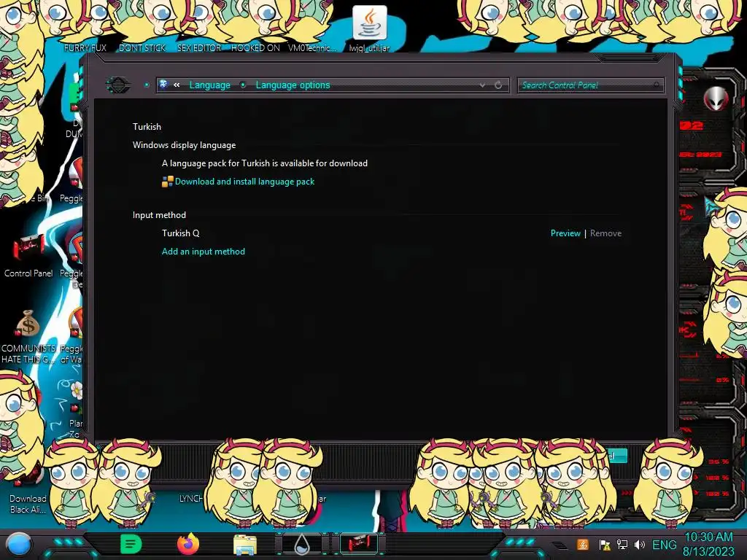Viewport: 747px width, 560px height.
Task: Open the dropdown after the Language breadcrumb
Action: pos(243,85)
